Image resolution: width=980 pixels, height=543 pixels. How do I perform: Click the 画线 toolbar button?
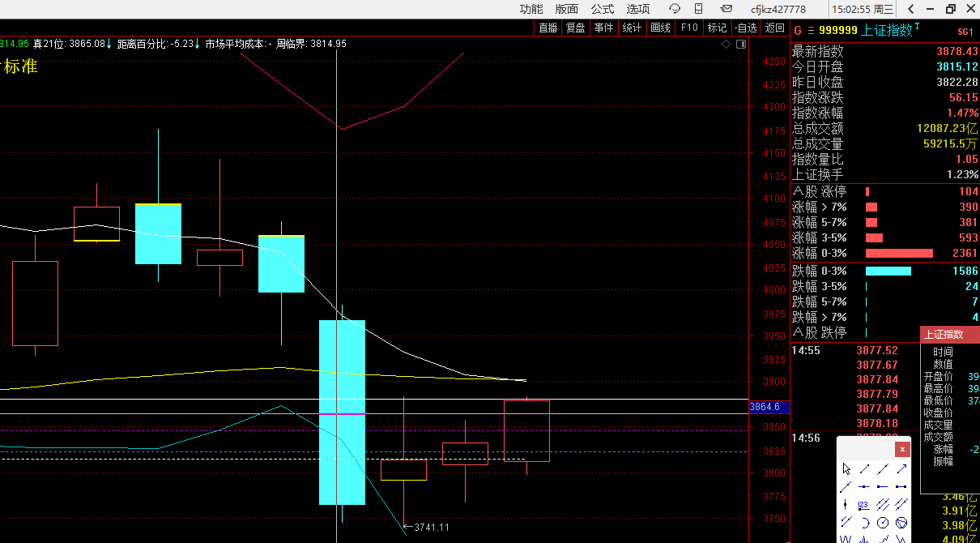(661, 28)
